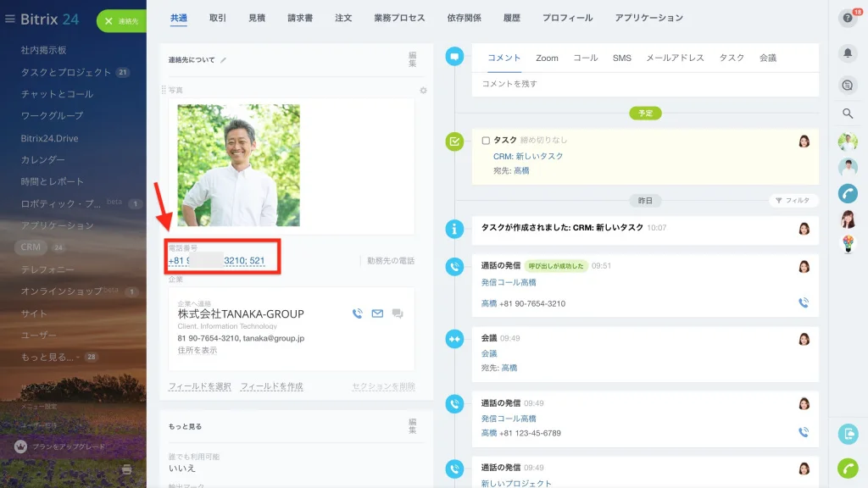
Task: Open 発信コール高橋 link at 09:51
Action: point(509,282)
